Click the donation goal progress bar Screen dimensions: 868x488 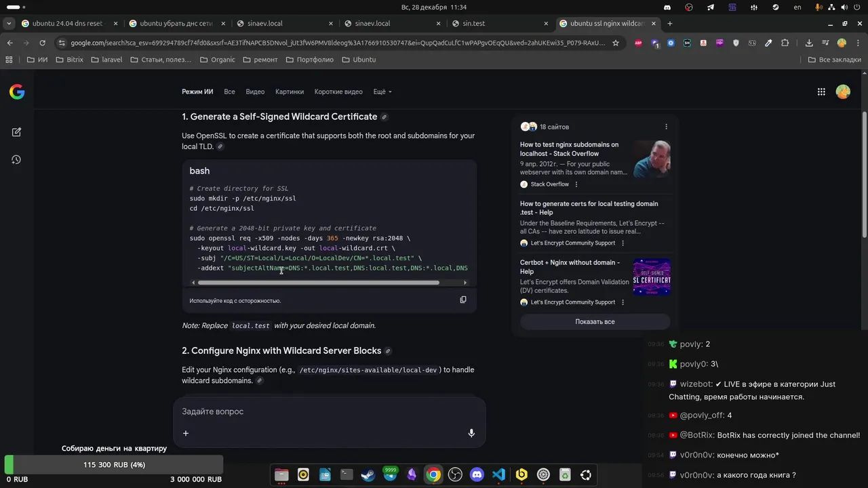pos(113,465)
